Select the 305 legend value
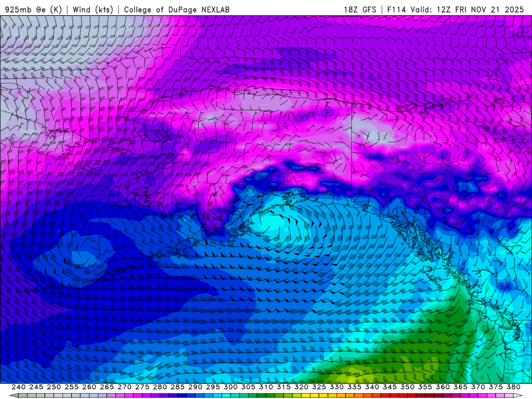 click(x=248, y=387)
